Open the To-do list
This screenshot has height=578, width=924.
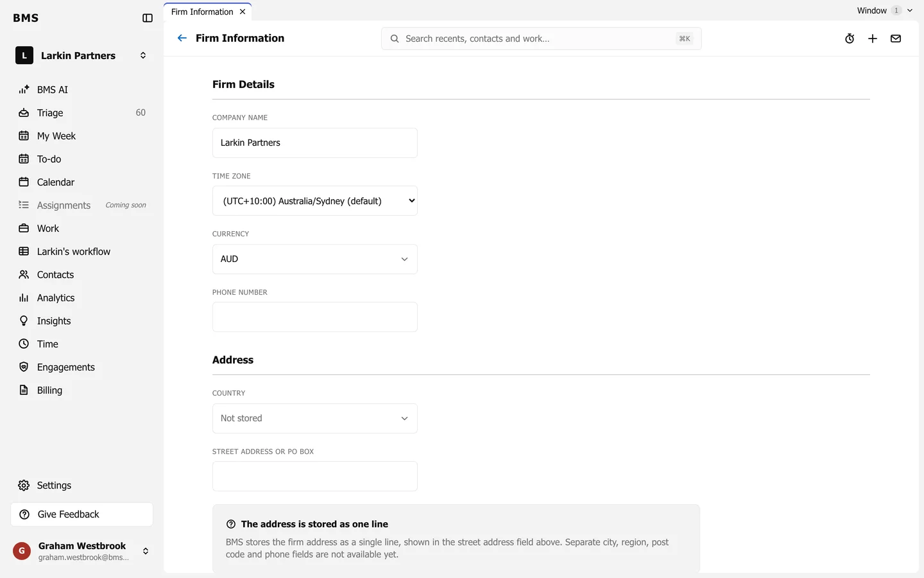(x=81, y=159)
